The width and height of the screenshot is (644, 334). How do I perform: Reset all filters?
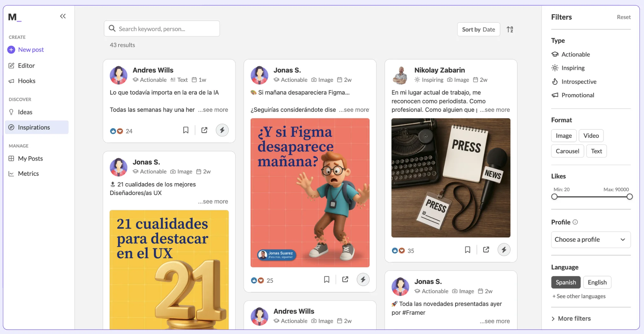pos(624,17)
